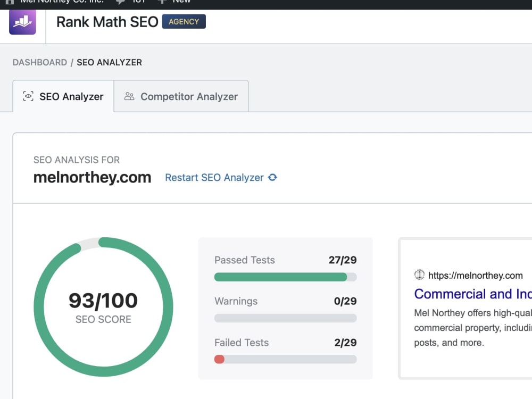
Task: Click the 93/100 SEO score circle
Action: click(104, 307)
